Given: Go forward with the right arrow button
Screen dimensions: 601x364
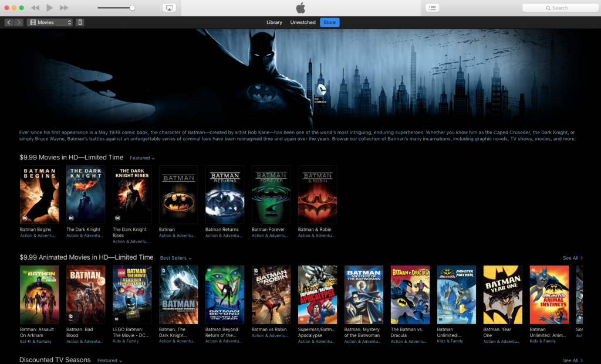Looking at the screenshot, I should (19, 22).
